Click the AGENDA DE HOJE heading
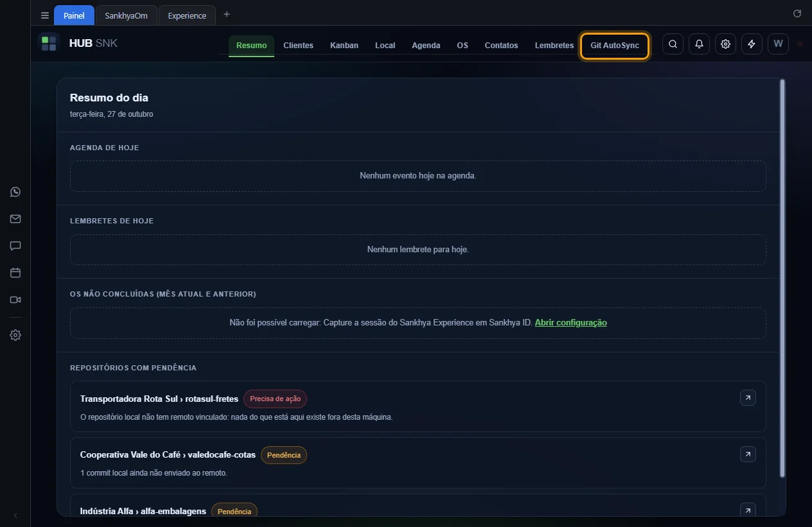This screenshot has width=812, height=527. click(105, 148)
